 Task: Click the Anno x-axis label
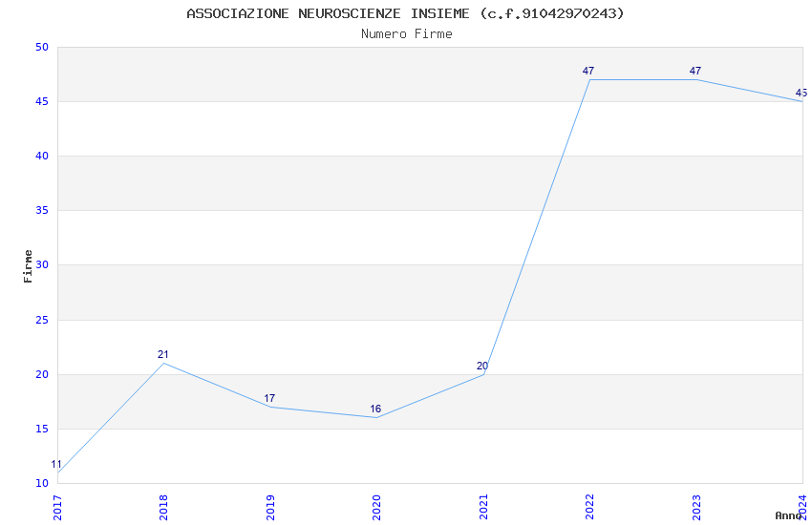click(788, 515)
